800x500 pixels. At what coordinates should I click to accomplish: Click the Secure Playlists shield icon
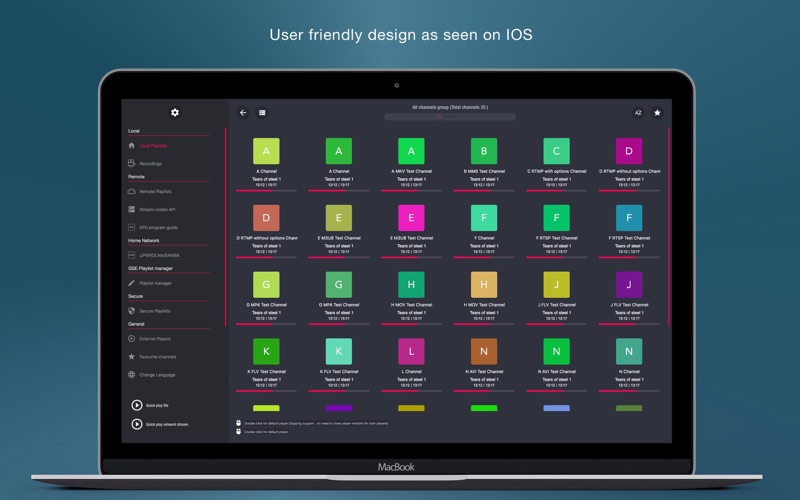131,311
